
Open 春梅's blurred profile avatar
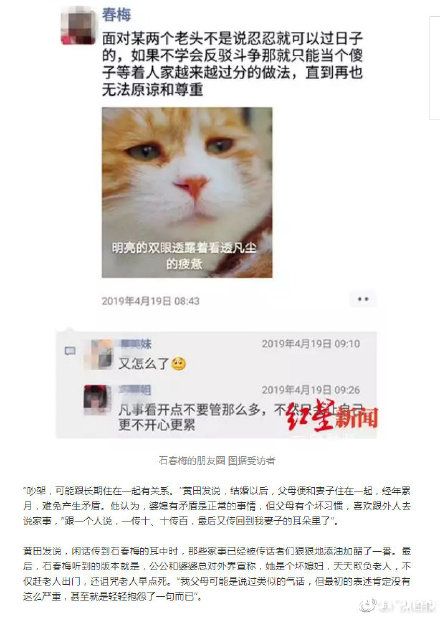pos(78,27)
